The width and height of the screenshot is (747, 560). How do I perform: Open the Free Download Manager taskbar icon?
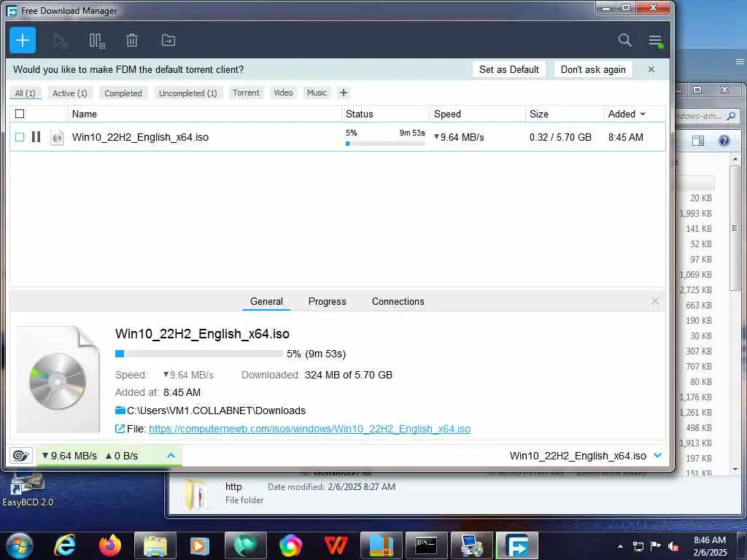tap(517, 545)
